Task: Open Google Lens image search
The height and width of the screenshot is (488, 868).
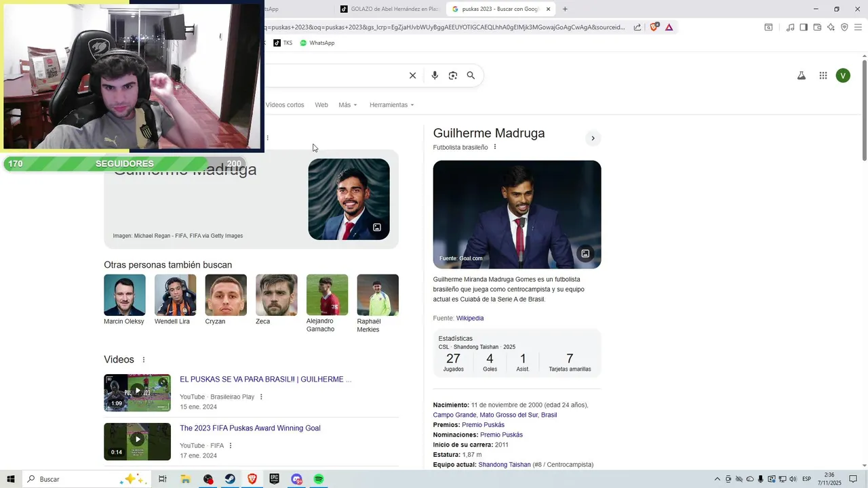Action: (453, 75)
